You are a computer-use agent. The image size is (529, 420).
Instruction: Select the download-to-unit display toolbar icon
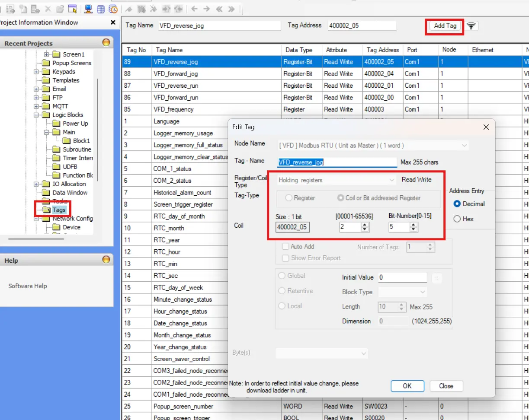pyautogui.click(x=88, y=8)
